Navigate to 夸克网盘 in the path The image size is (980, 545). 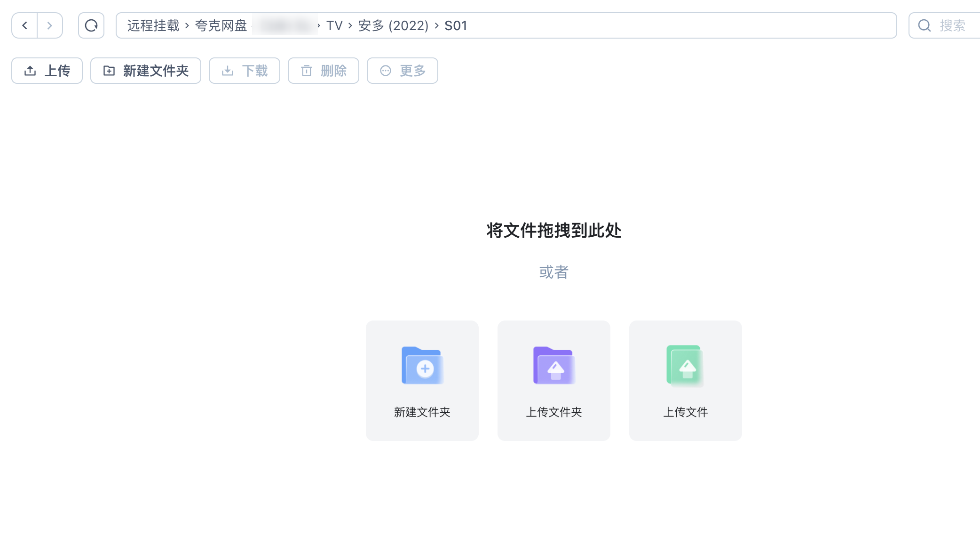tap(221, 25)
